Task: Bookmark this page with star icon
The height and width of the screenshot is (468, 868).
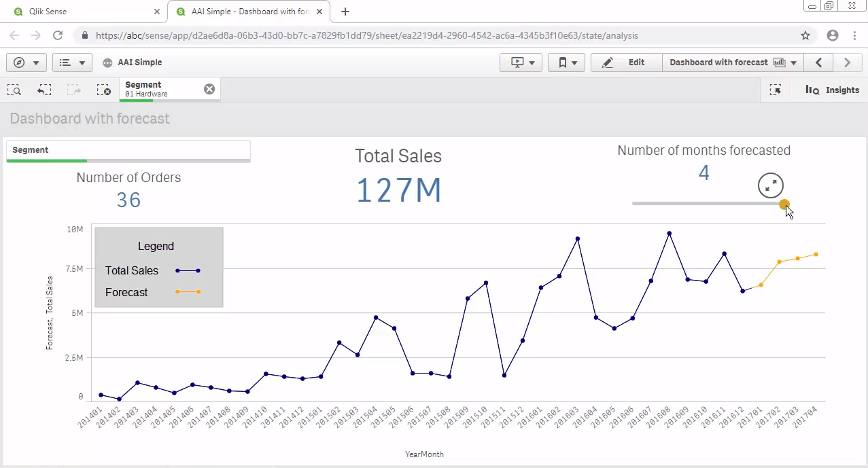Action: pyautogui.click(x=805, y=35)
